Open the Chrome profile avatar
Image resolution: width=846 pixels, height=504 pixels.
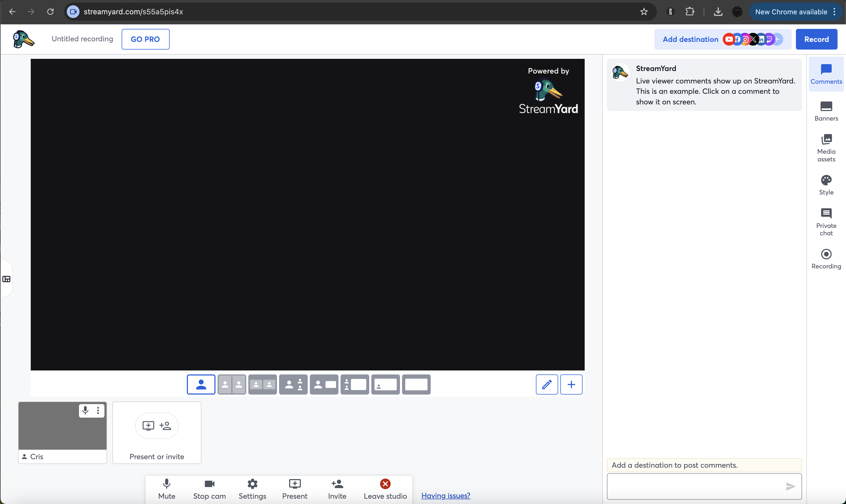pos(737,12)
